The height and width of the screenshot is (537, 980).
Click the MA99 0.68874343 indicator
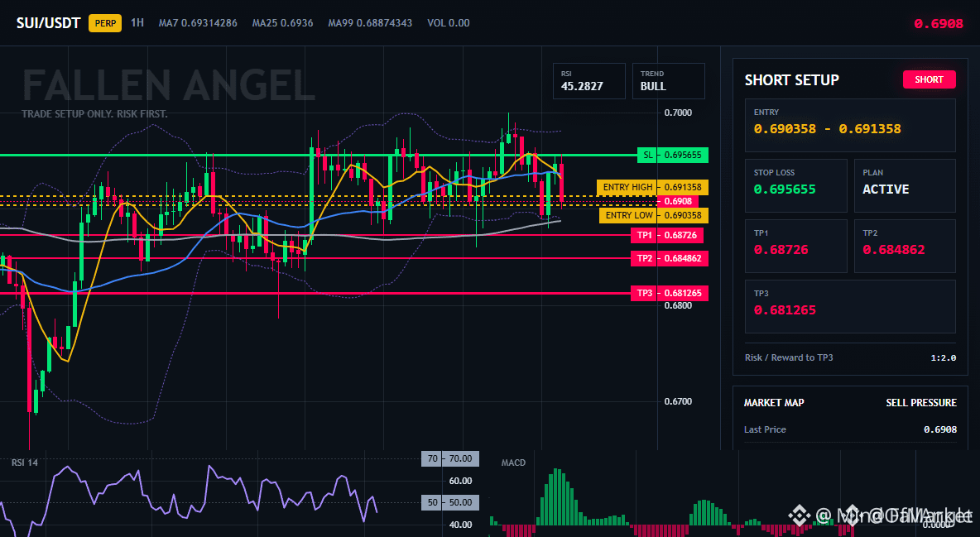(370, 23)
